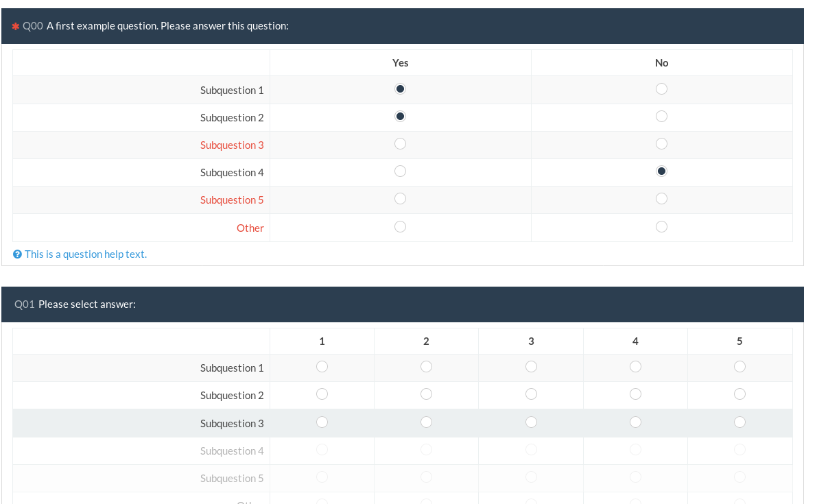The width and height of the screenshot is (817, 504).
Task: Select rating 4 for Q01 Subquestion 3
Action: pos(635,422)
